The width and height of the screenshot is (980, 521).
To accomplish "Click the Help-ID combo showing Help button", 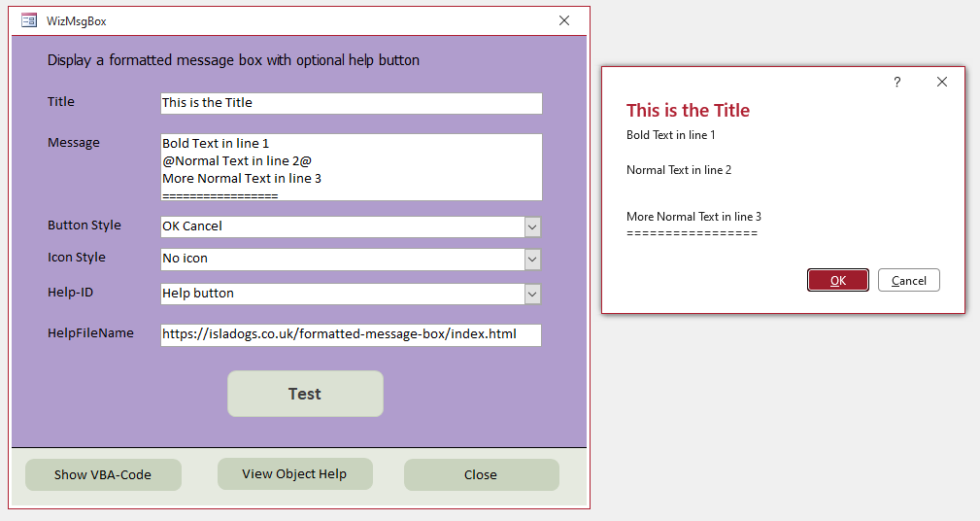I will [x=342, y=294].
